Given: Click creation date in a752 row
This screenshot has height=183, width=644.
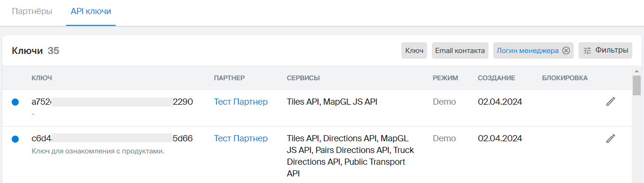Looking at the screenshot, I should 500,102.
